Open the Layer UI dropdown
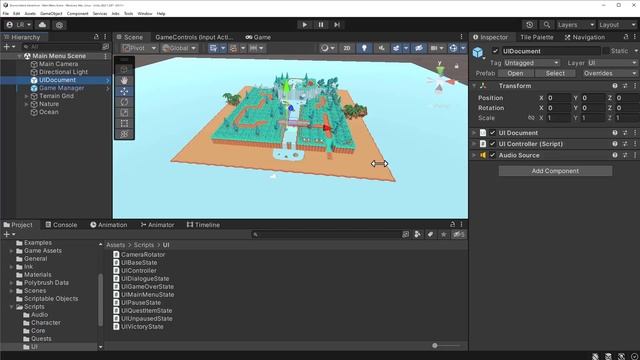 [612, 63]
